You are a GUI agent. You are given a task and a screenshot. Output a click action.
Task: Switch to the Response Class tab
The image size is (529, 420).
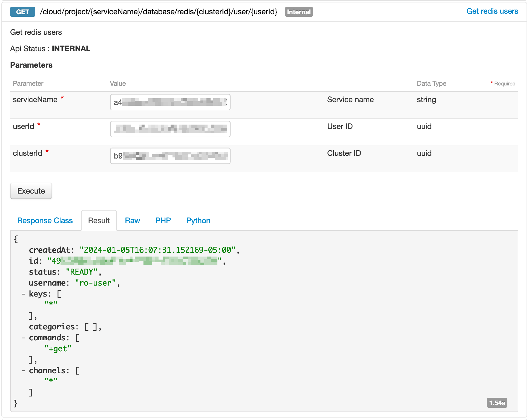pyautogui.click(x=45, y=221)
